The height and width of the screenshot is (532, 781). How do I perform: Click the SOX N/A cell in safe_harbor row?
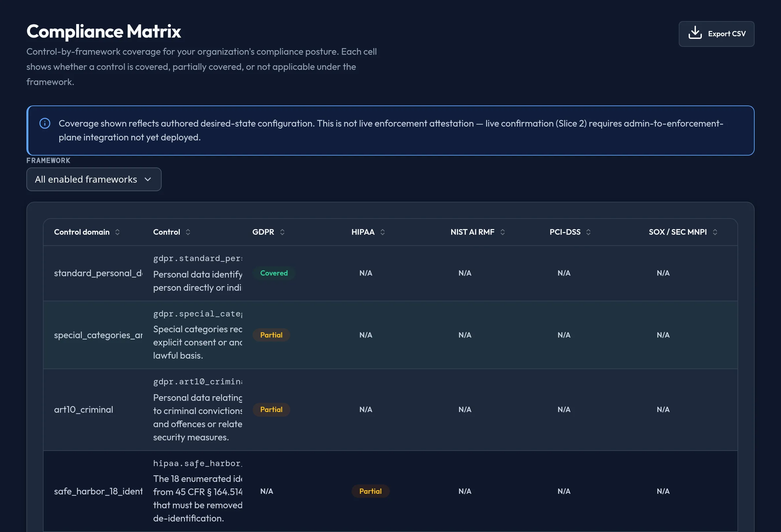coord(663,491)
